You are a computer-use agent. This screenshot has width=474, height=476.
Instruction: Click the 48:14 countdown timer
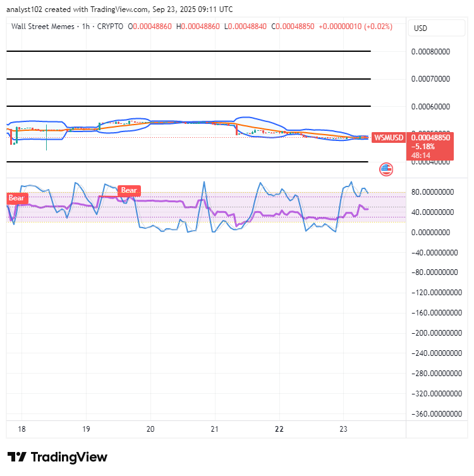tap(420, 156)
